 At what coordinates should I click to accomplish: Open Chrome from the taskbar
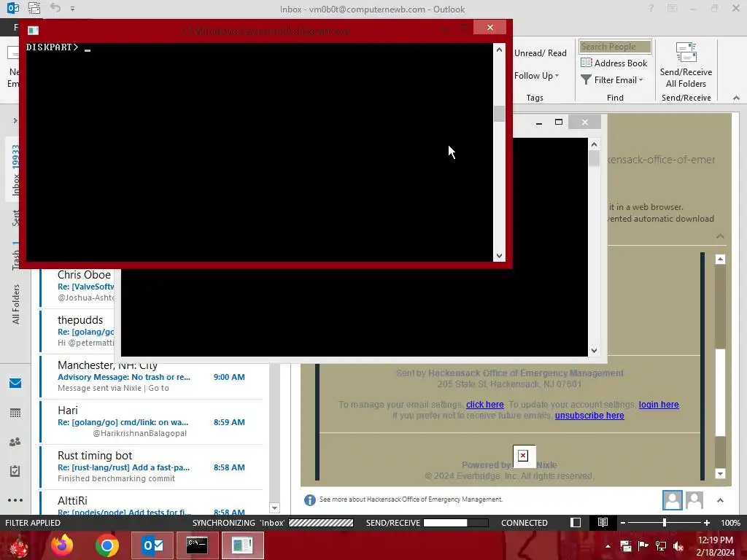[107, 545]
